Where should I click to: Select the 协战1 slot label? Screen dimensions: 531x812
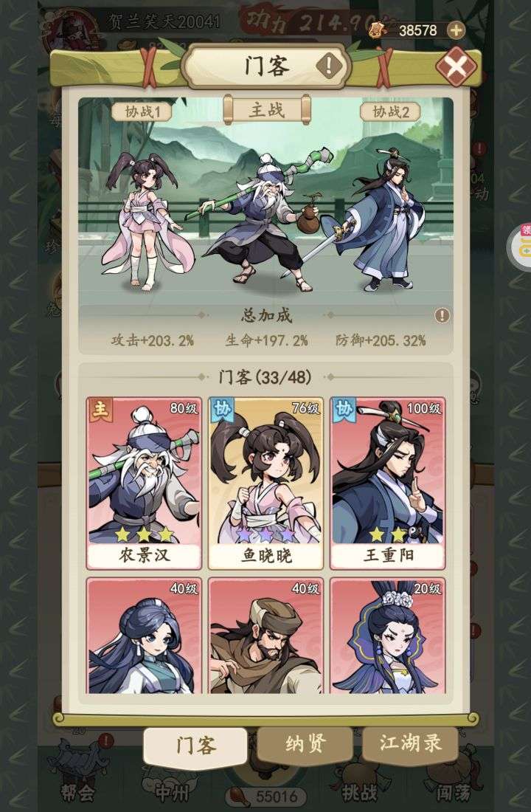click(141, 112)
